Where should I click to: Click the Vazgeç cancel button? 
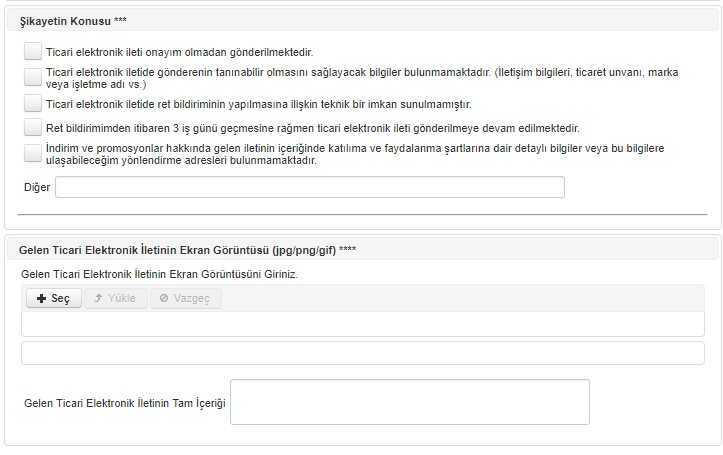tap(186, 298)
